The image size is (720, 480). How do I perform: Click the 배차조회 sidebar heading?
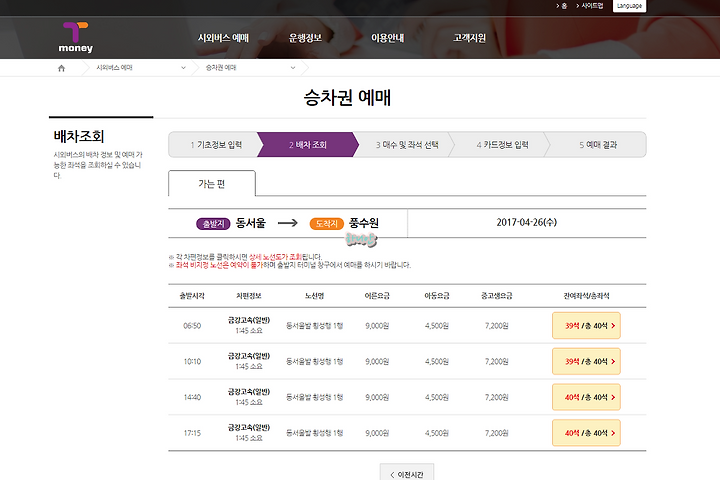[79, 136]
